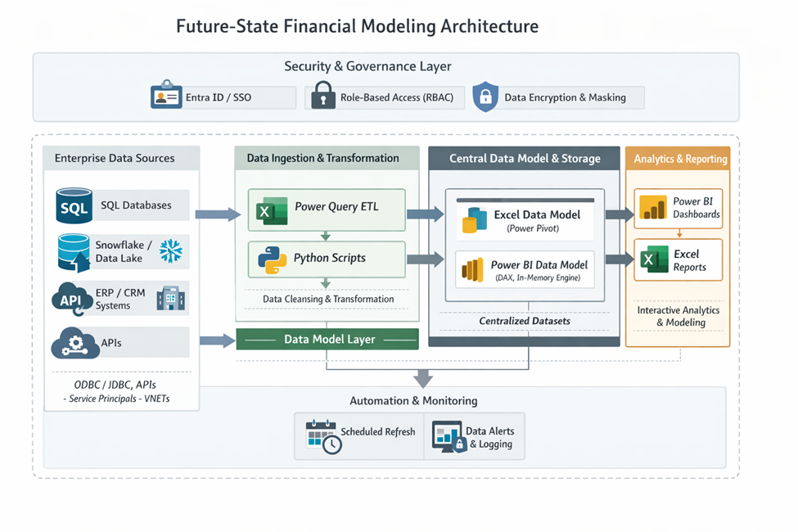The height and width of the screenshot is (532, 798).
Task: Click the Data Encryption shield icon
Action: click(x=485, y=97)
